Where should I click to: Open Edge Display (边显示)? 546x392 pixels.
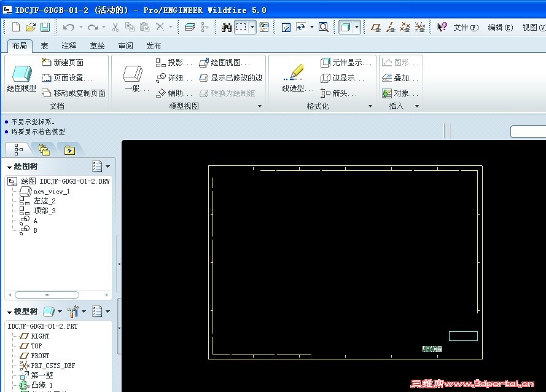coord(342,77)
